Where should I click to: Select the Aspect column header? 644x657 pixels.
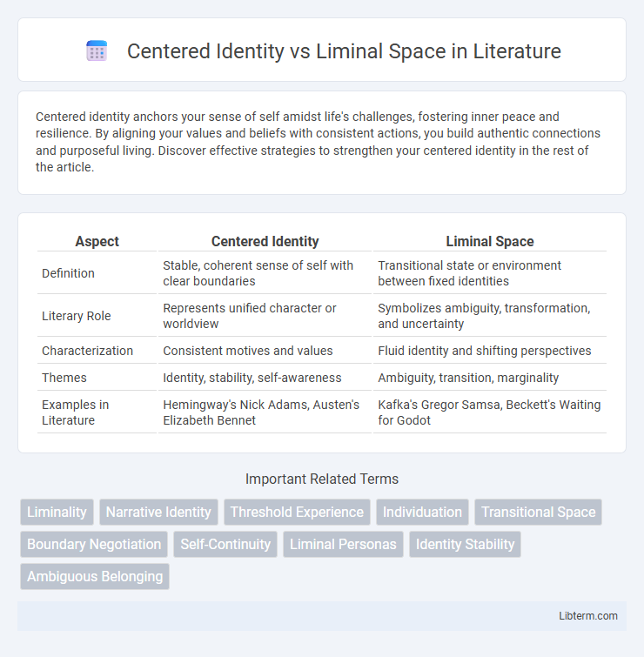click(x=97, y=241)
